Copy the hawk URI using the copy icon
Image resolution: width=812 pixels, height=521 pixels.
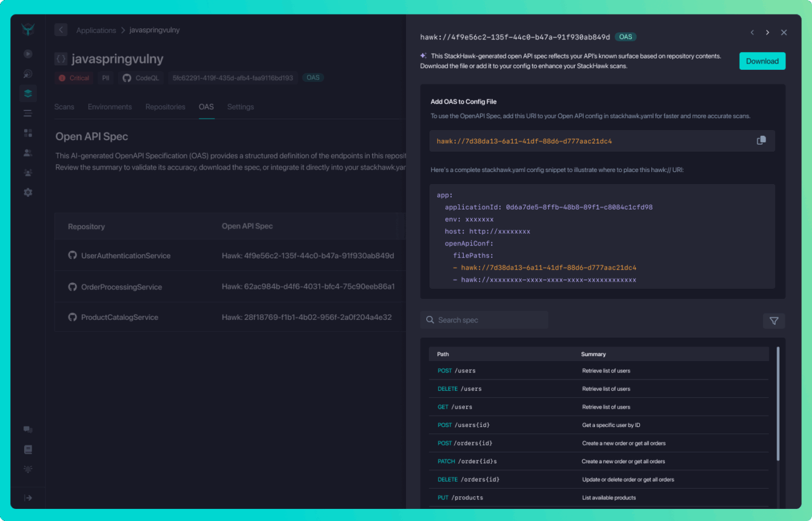coord(761,140)
